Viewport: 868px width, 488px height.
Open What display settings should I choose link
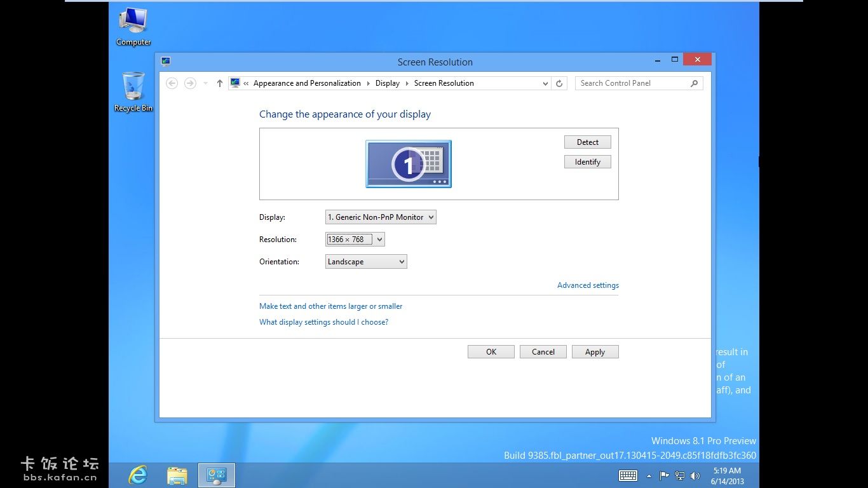tap(323, 322)
